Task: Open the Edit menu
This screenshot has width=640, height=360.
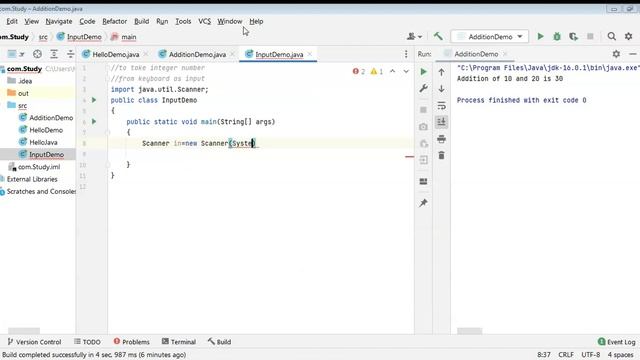Action: coord(12,21)
